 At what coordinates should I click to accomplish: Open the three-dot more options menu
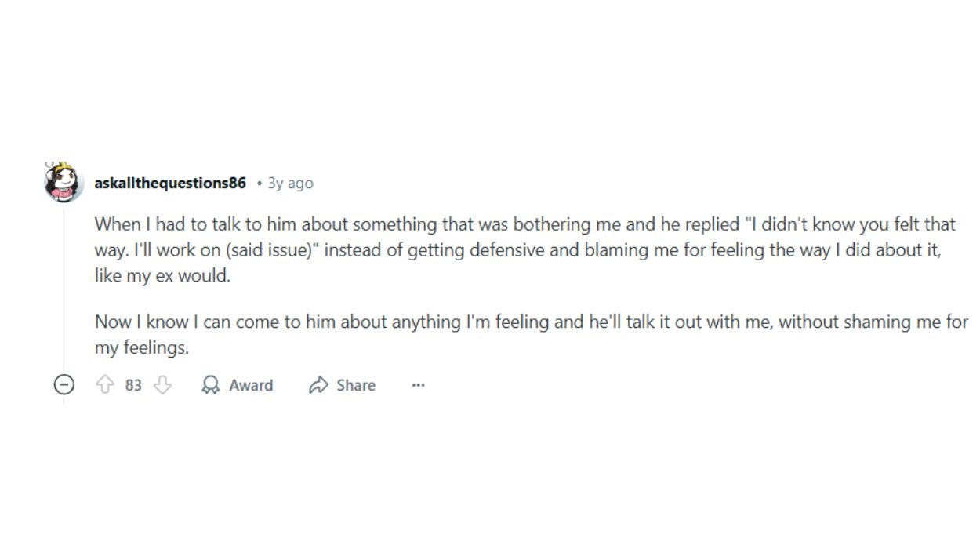tap(418, 385)
